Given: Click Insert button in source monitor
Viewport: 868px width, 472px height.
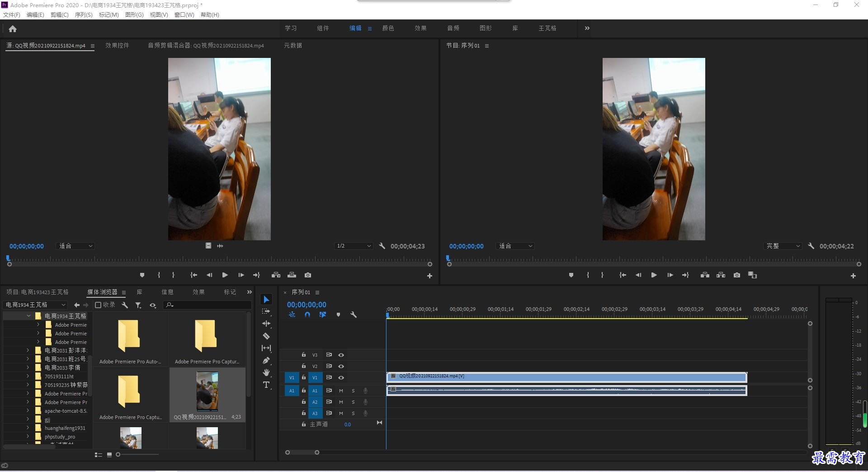Looking at the screenshot, I should coord(276,275).
